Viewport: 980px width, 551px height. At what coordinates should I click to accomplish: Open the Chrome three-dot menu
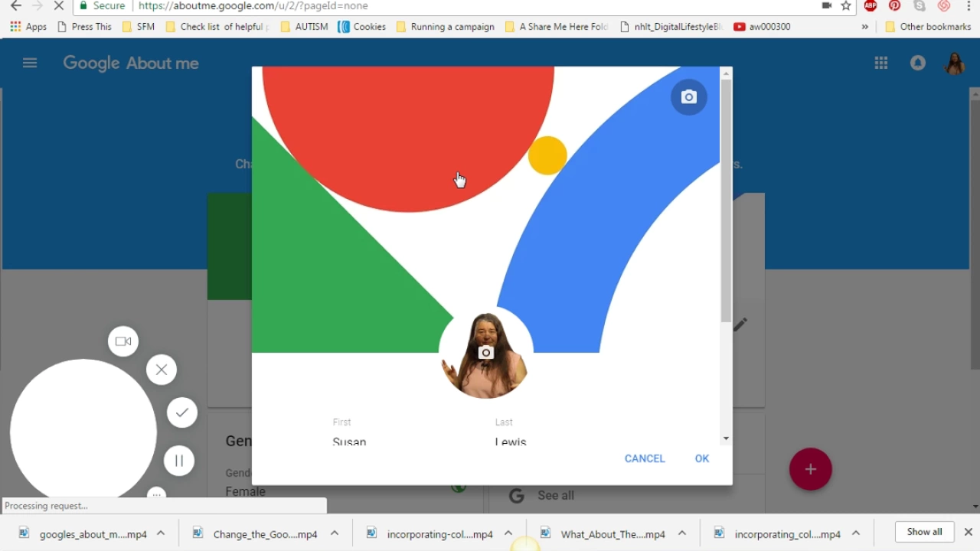point(969,6)
